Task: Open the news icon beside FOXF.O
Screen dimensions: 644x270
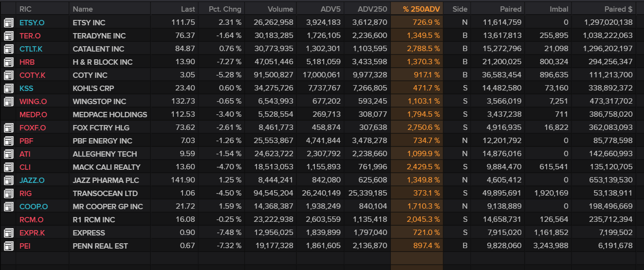Action: coord(8,127)
